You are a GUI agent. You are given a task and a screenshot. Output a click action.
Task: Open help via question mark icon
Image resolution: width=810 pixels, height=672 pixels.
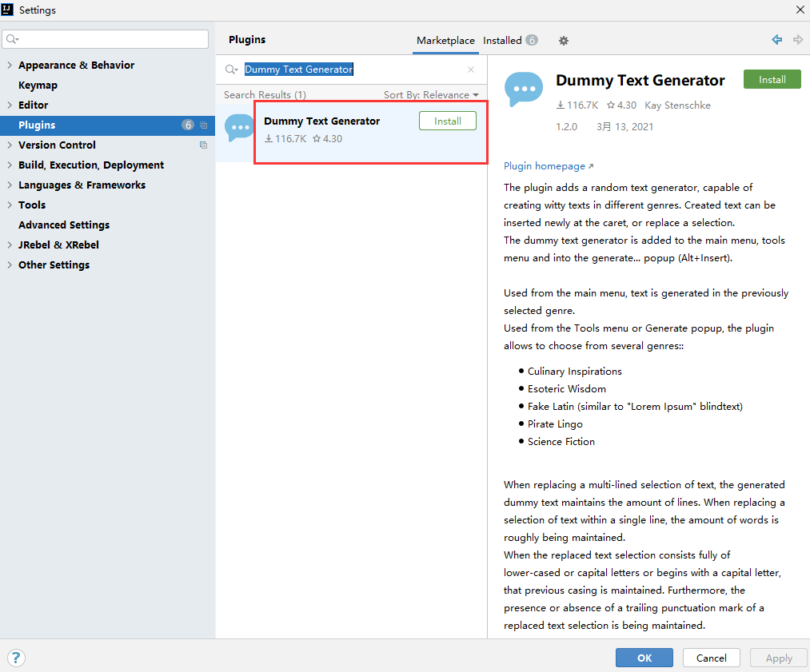click(x=16, y=657)
